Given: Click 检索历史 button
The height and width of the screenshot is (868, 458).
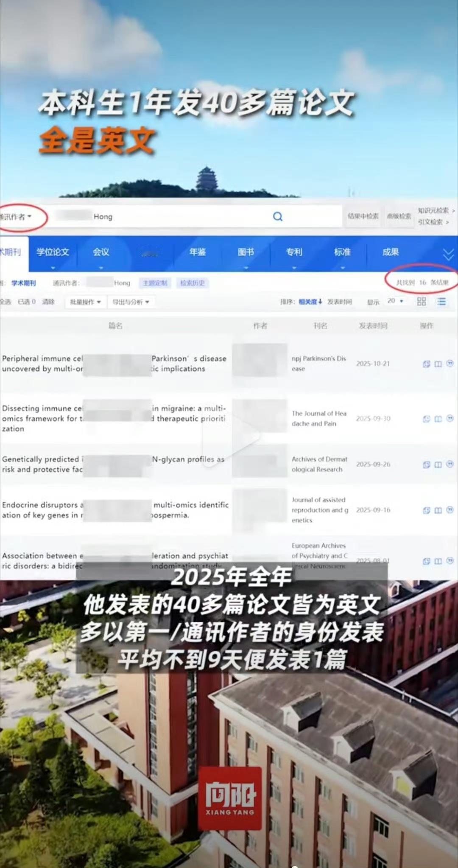Looking at the screenshot, I should click(193, 283).
